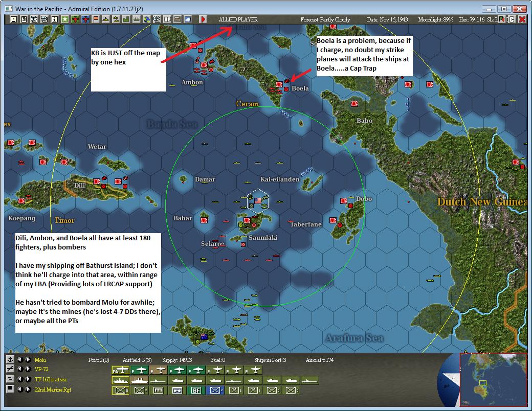The height and width of the screenshot is (411, 532).
Task: Click the red X exit icon in game toolbar
Action: point(522,19)
